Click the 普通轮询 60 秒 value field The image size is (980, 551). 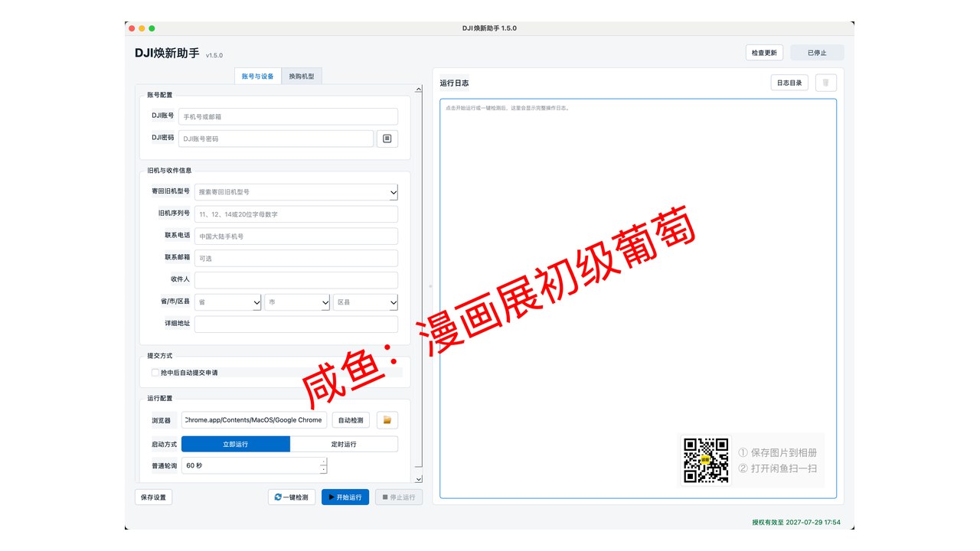(x=250, y=465)
